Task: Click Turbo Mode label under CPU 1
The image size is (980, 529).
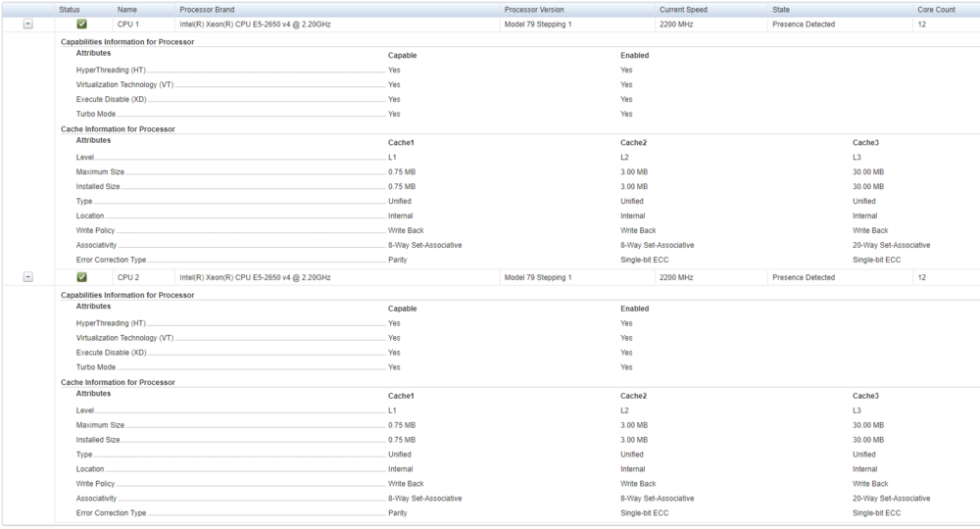Action: coord(96,114)
